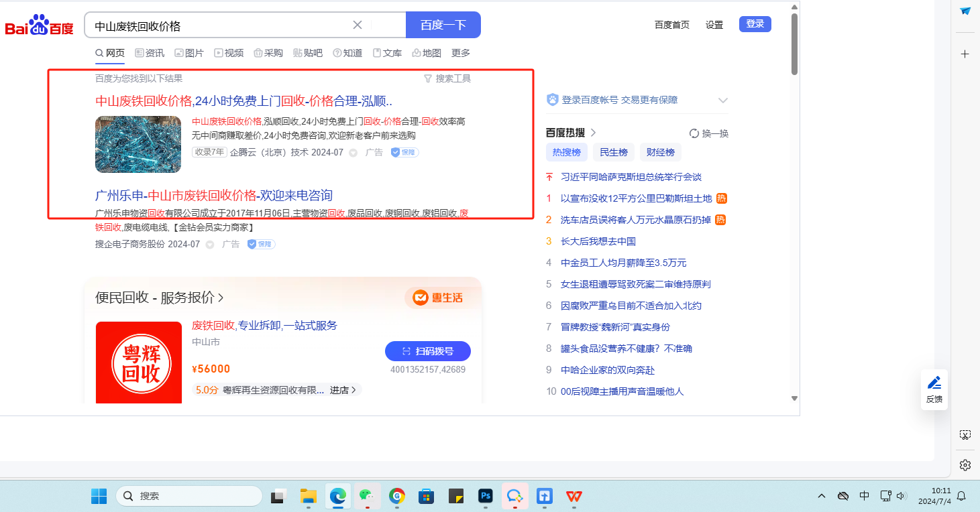The height and width of the screenshot is (512, 980).
Task: Expand 便民回收 - 服务报价 chevron
Action: 221,298
